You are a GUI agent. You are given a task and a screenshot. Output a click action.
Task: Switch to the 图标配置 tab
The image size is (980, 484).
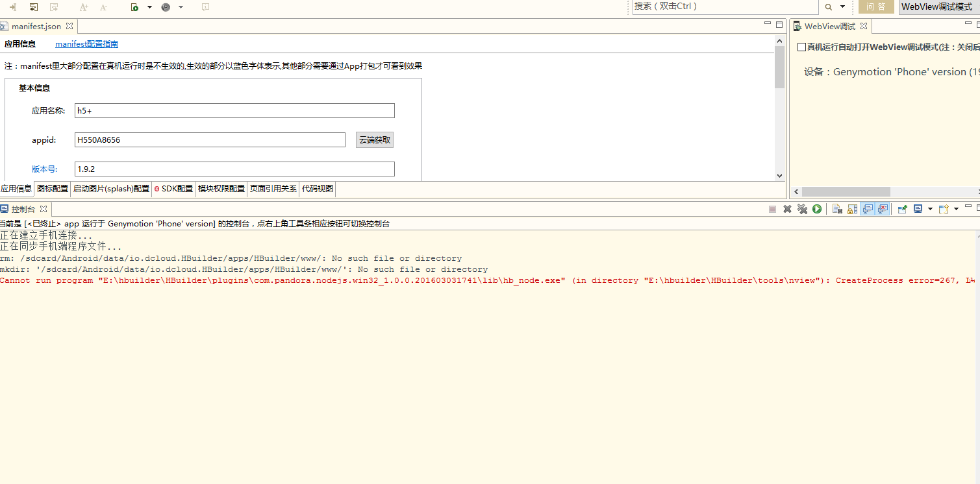(53, 189)
